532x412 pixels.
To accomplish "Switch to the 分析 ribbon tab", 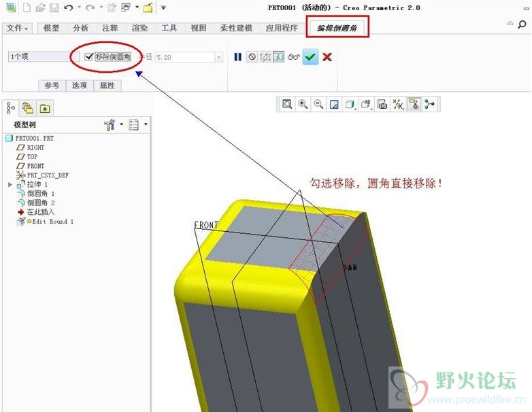I will (x=81, y=28).
